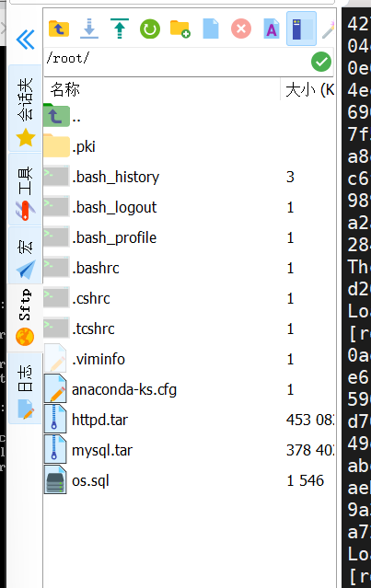
Task: Click the .pki folder icon
Action: pos(56,145)
